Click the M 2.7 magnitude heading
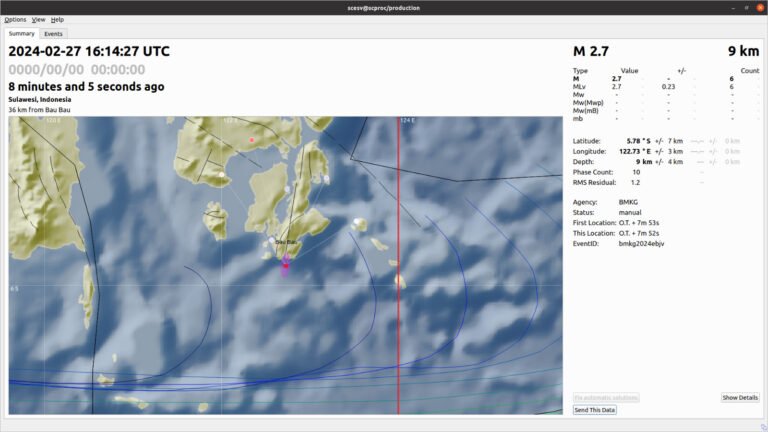 (x=591, y=51)
